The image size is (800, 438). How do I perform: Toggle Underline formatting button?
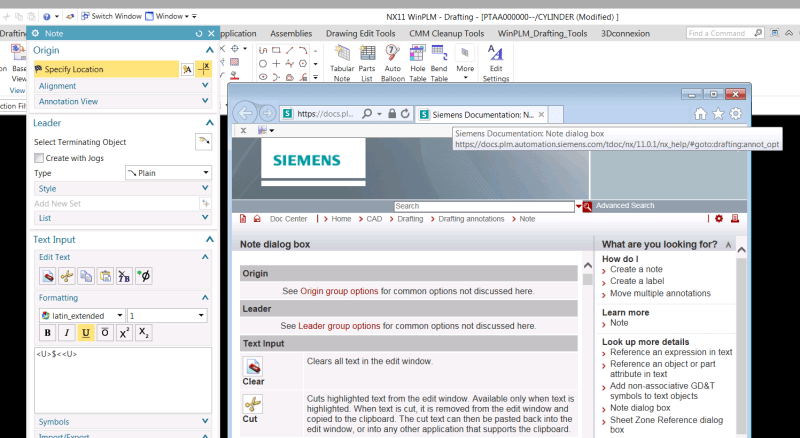click(x=86, y=333)
